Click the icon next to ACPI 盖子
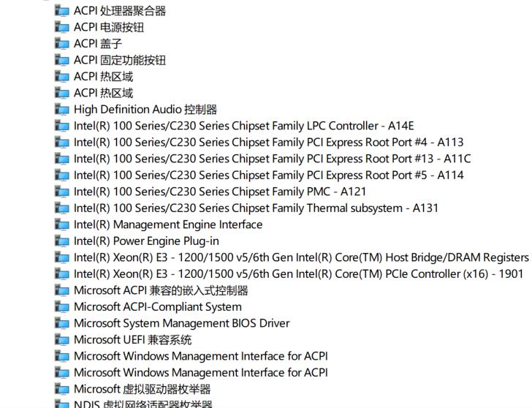This screenshot has width=532, height=408. [x=61, y=44]
